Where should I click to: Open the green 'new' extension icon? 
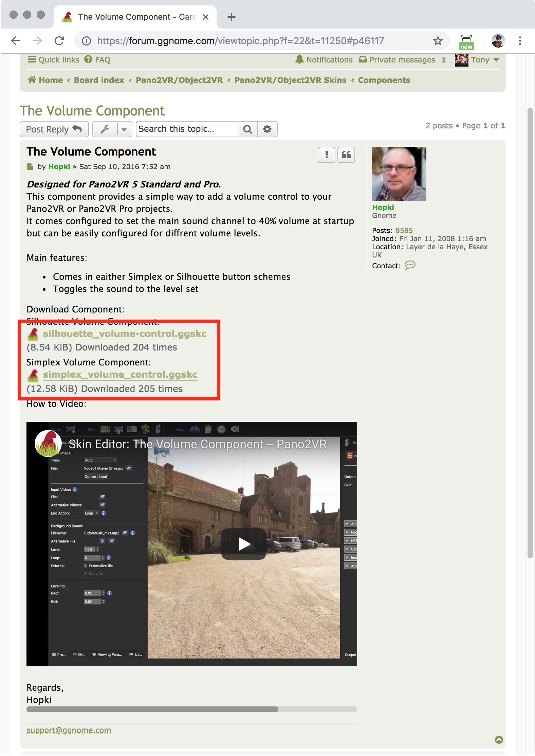coord(466,42)
